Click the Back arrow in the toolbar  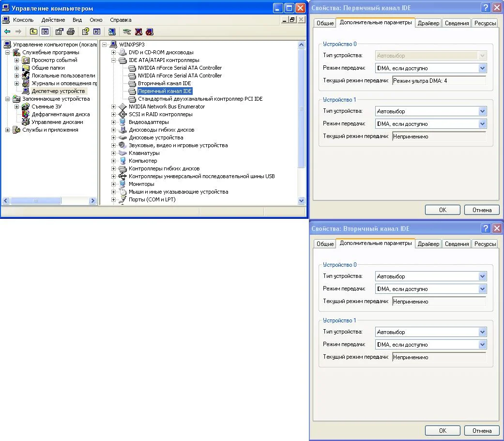[x=7, y=31]
